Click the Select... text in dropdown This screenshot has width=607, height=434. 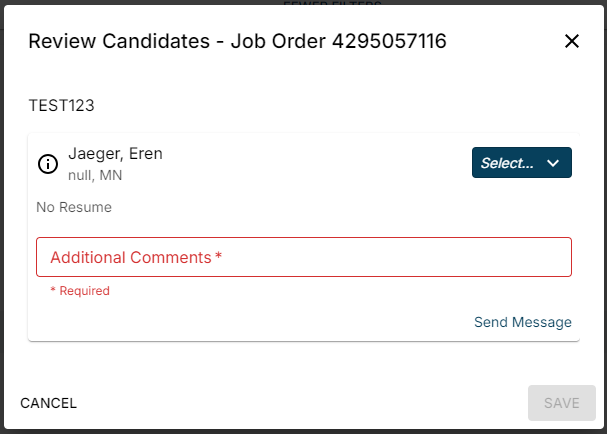pos(507,163)
